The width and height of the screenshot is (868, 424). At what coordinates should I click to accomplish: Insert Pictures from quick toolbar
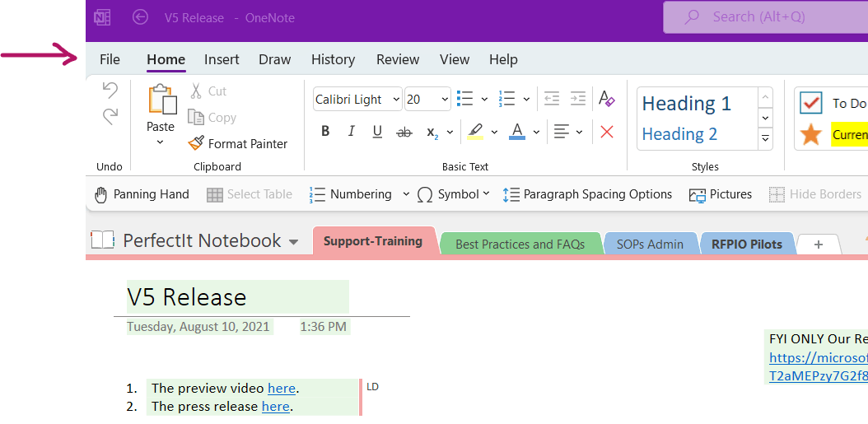coord(721,194)
